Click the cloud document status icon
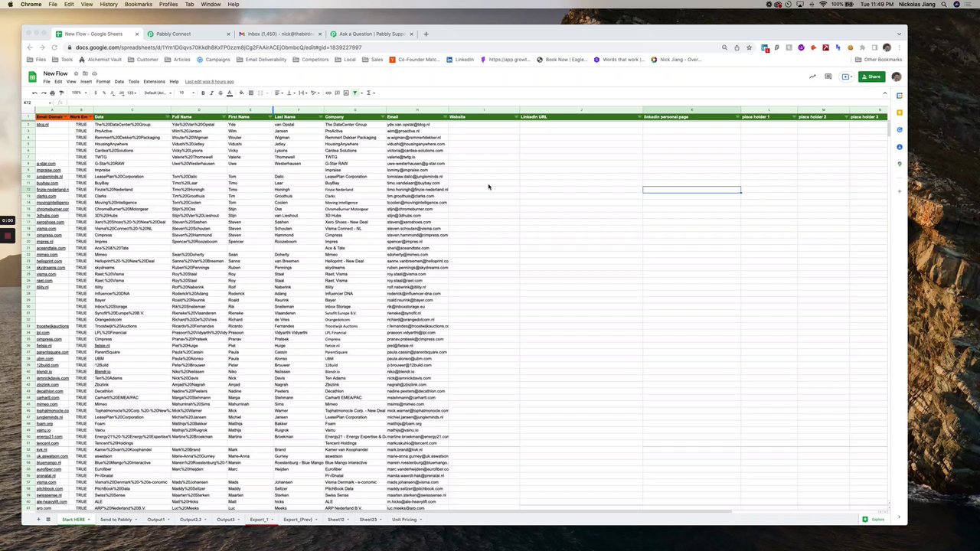980x551 pixels. (x=94, y=73)
